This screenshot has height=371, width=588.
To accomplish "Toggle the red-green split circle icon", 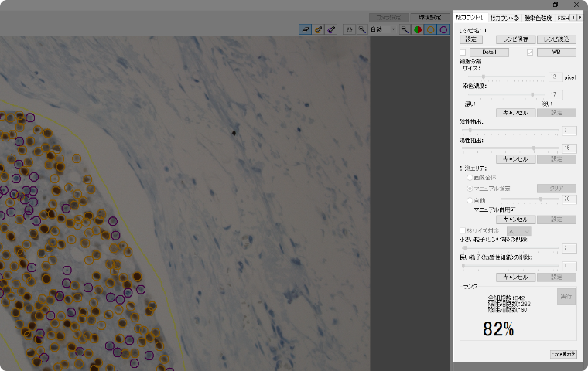I will 417,29.
